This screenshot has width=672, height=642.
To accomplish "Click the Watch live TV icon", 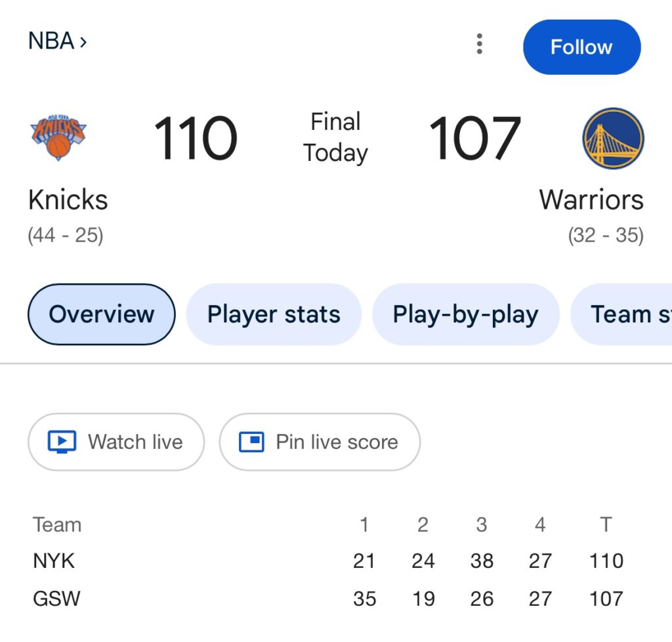I will click(62, 442).
